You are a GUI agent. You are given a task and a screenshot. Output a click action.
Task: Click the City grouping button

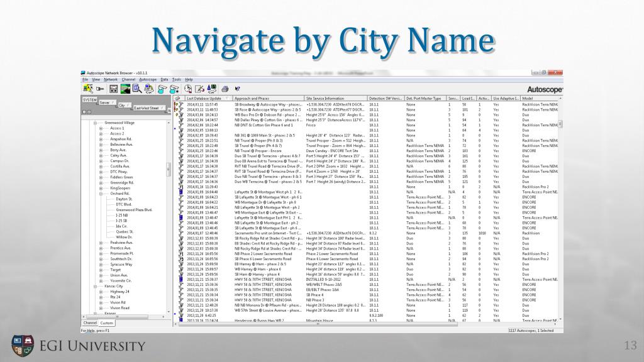(x=124, y=106)
